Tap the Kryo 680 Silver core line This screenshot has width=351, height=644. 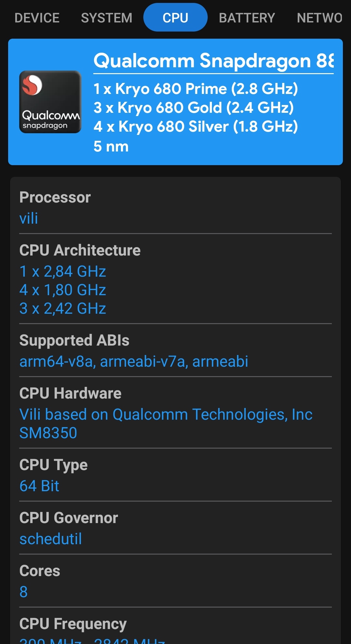[196, 126]
